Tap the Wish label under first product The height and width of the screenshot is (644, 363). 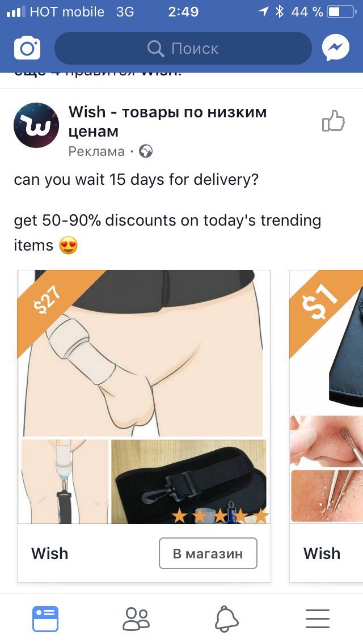[50, 553]
